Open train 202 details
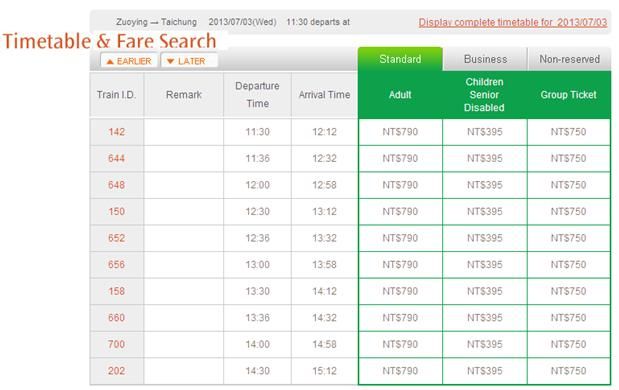 click(x=116, y=371)
